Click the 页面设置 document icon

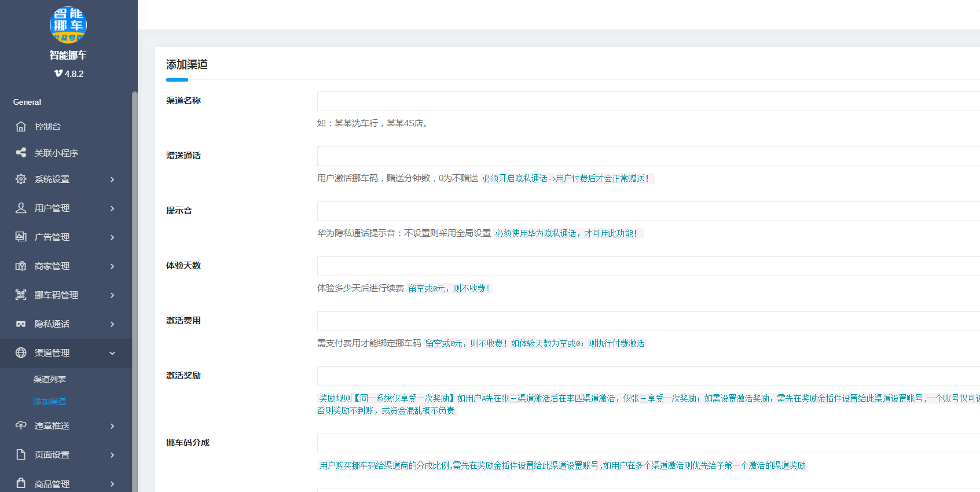point(21,454)
